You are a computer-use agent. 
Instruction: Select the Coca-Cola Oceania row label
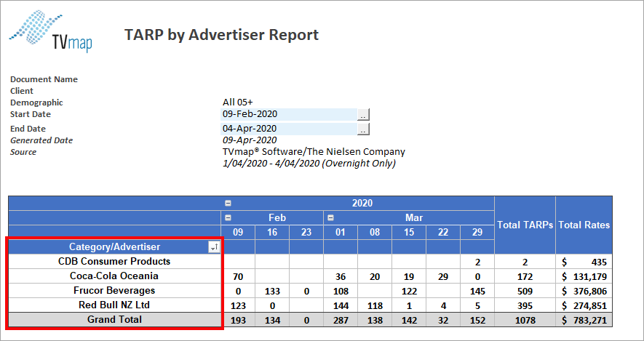click(114, 276)
